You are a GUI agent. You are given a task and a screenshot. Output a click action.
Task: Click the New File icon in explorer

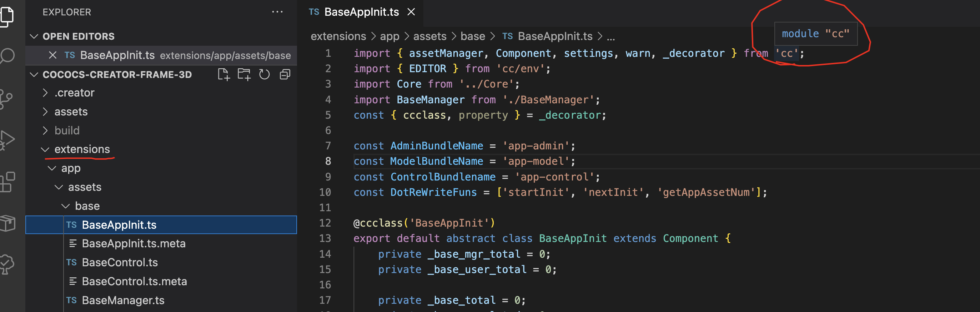coord(224,75)
